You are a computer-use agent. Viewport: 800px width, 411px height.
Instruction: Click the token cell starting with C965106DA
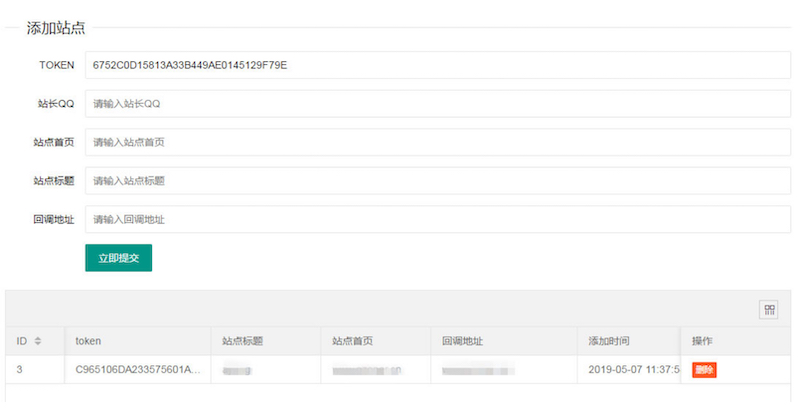point(138,370)
